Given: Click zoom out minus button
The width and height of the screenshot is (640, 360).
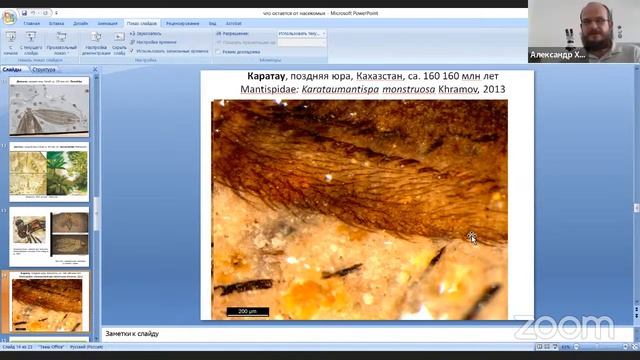Looking at the screenshot, I should point(576,347).
